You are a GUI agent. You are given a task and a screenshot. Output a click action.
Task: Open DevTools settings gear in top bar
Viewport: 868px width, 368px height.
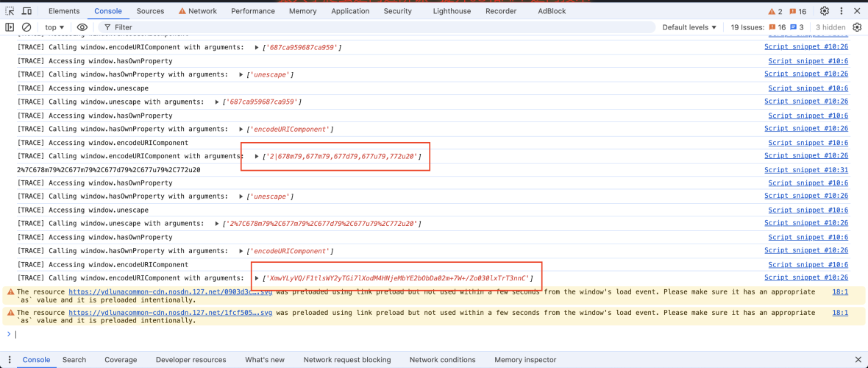pyautogui.click(x=825, y=11)
